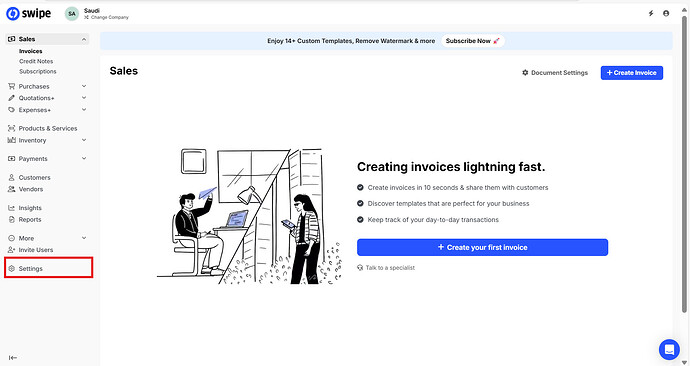Expand the Inventory section chevron

pyautogui.click(x=84, y=140)
